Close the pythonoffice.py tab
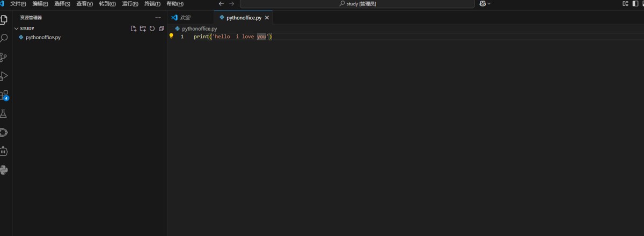Image resolution: width=644 pixels, height=236 pixels. tap(267, 18)
